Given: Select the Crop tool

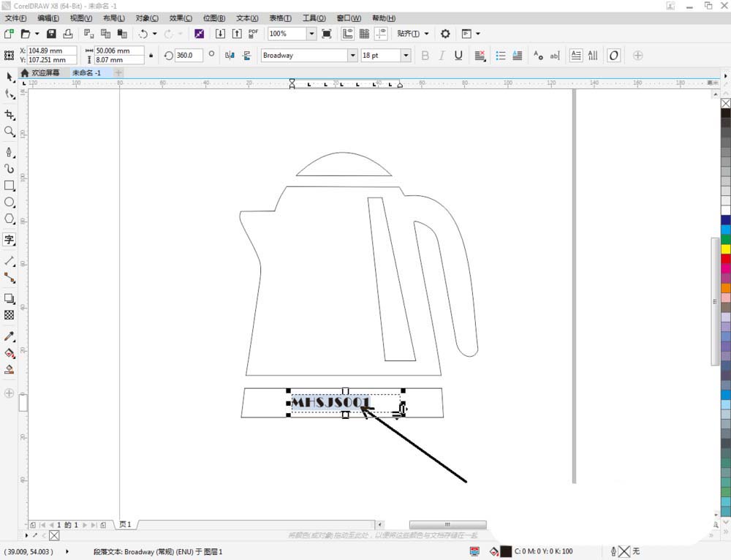Looking at the screenshot, I should pyautogui.click(x=10, y=115).
